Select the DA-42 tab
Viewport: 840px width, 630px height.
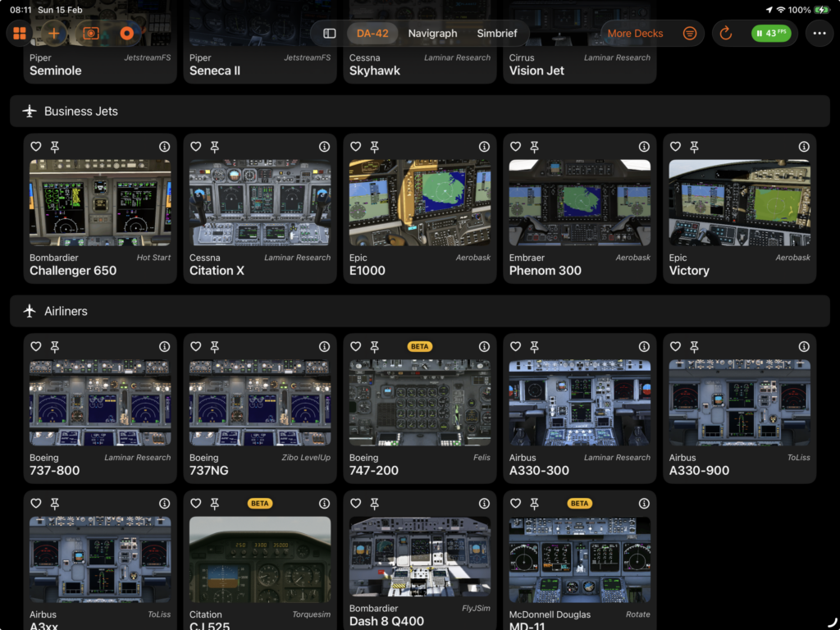pos(372,34)
